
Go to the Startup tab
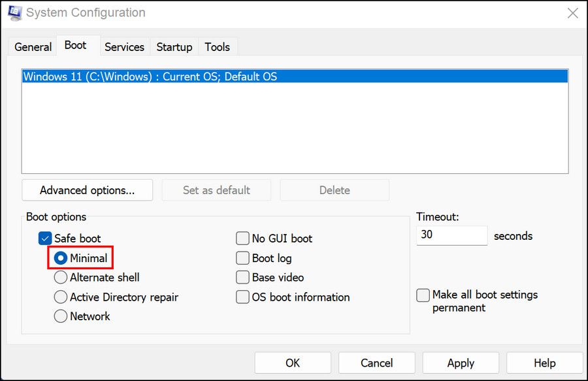click(x=174, y=47)
